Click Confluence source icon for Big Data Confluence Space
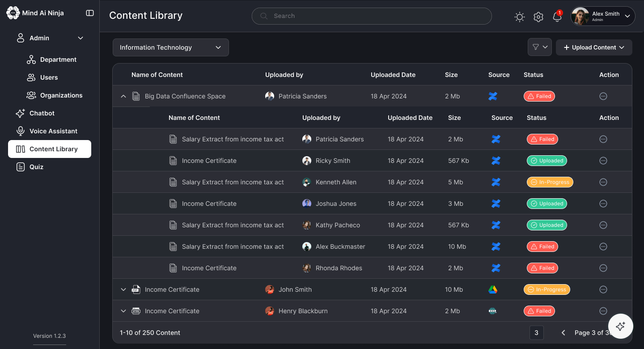Screen dimensions: 644x349 coord(493,96)
